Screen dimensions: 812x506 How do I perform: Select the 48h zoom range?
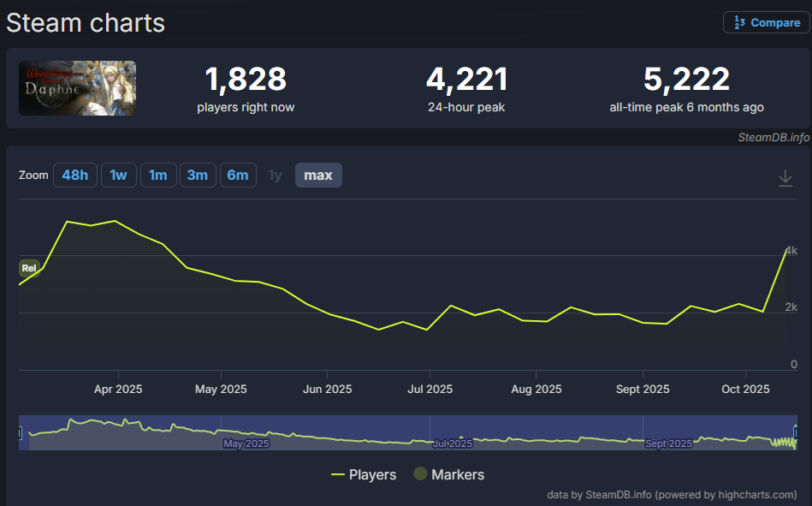74,176
